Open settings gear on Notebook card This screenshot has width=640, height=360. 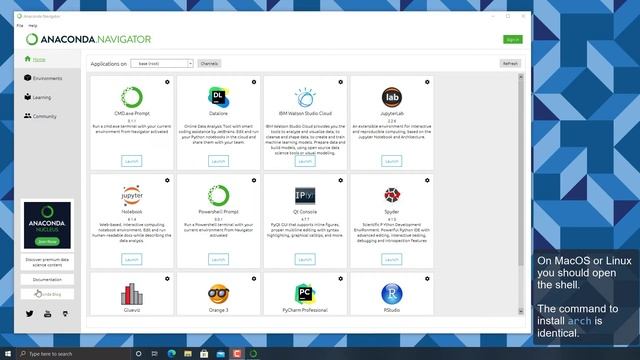point(167,180)
